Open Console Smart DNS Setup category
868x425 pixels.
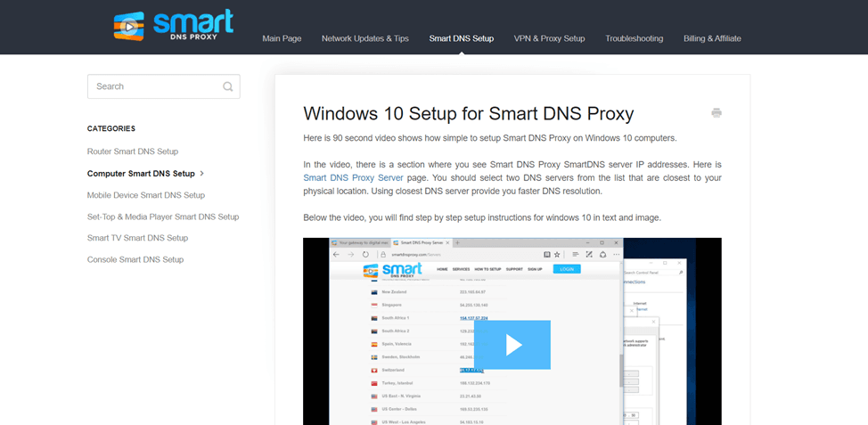point(135,259)
